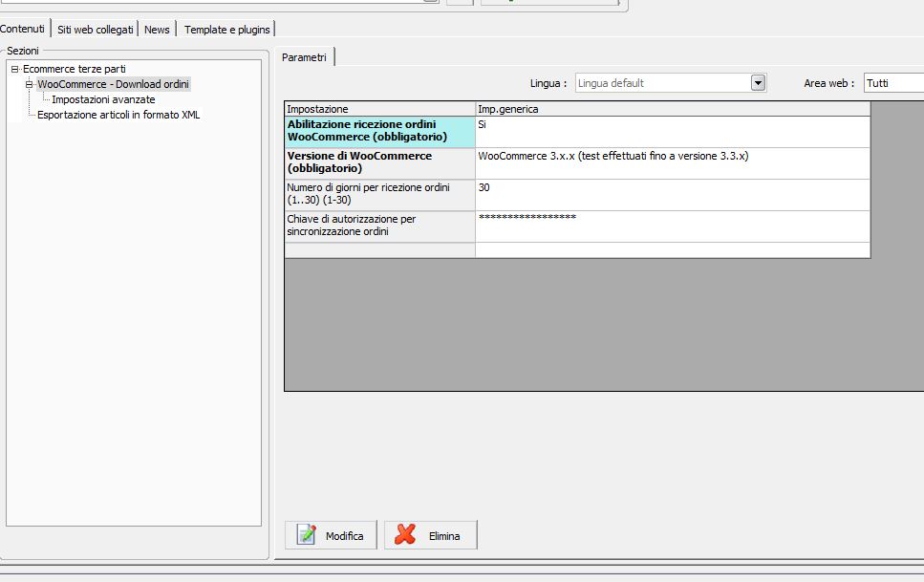Select Impostazioni avanzate tree item

(104, 99)
